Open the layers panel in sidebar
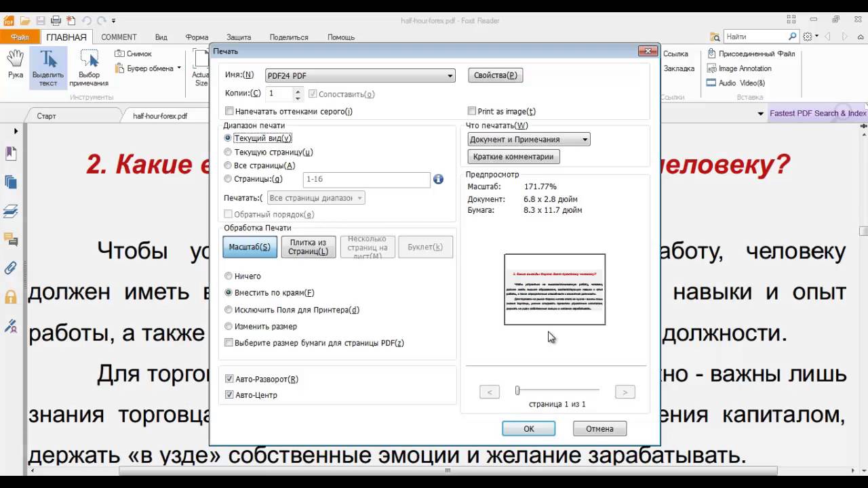The height and width of the screenshot is (488, 868). [11, 211]
